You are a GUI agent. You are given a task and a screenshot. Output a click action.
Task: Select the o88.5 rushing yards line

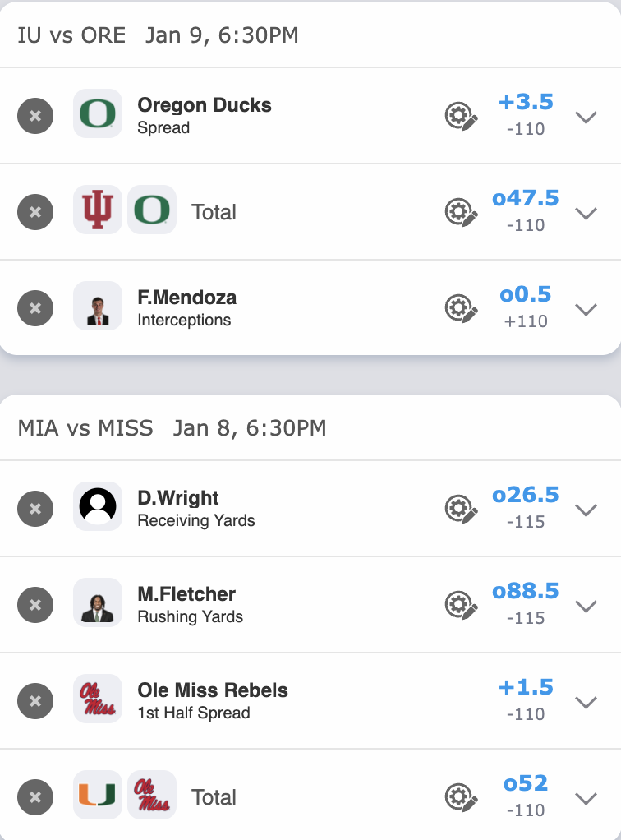click(x=526, y=591)
